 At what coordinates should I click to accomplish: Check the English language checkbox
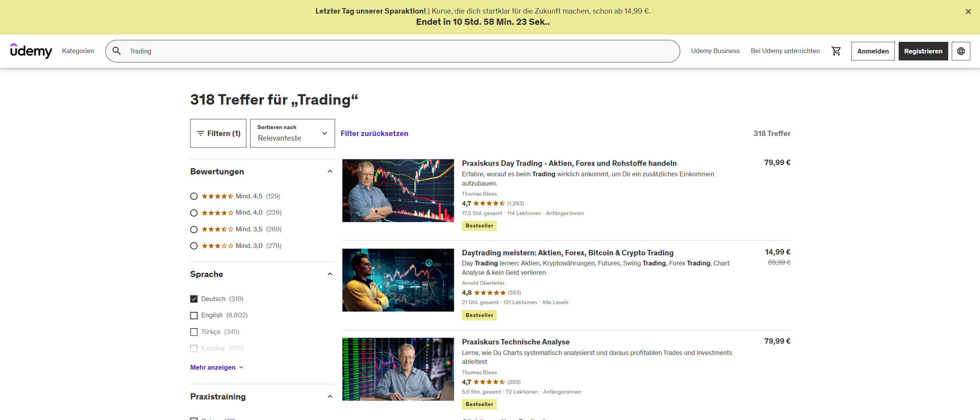(194, 315)
